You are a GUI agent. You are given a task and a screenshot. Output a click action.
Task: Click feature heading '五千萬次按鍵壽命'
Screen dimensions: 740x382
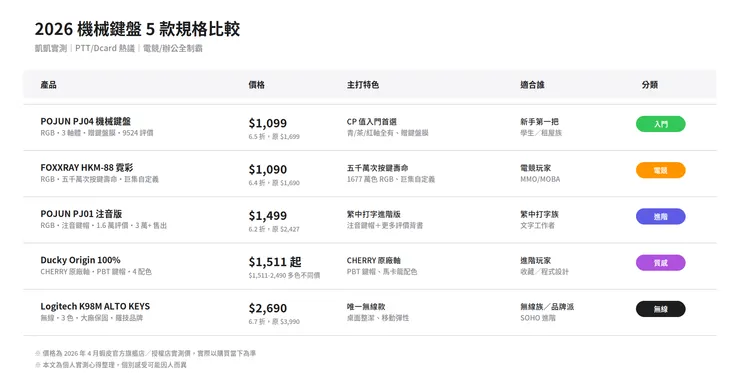(378, 168)
